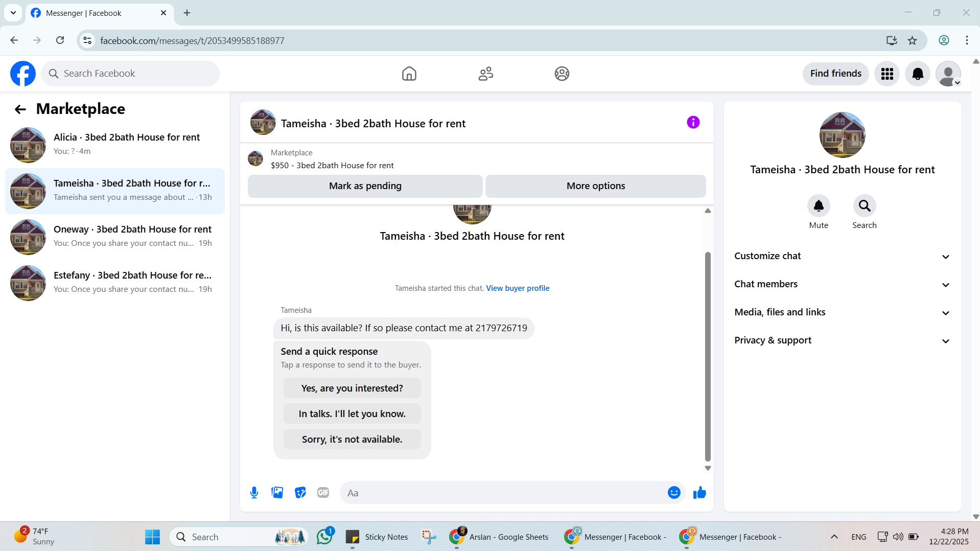Open the Friends icon in top navigation

click(486, 74)
